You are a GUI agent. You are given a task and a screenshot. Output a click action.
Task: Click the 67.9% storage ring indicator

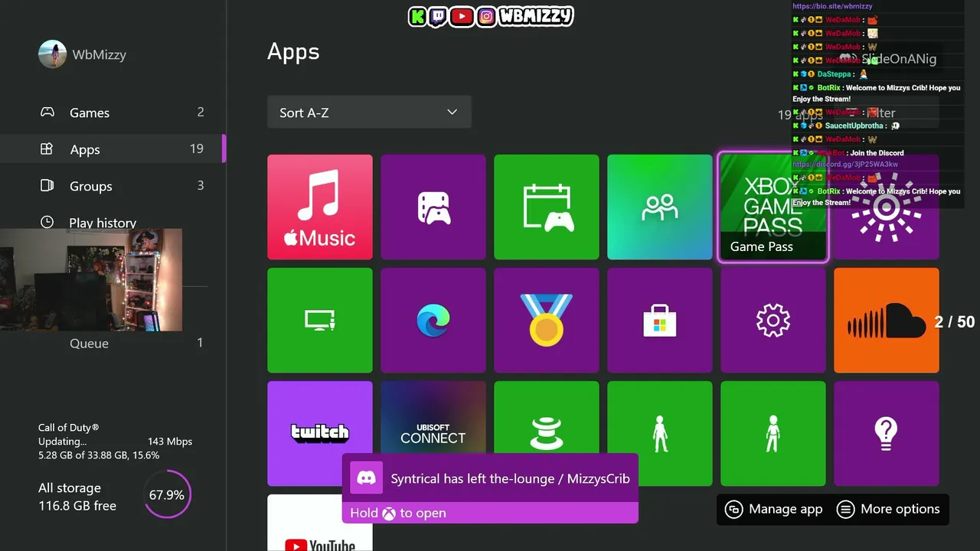pyautogui.click(x=167, y=494)
